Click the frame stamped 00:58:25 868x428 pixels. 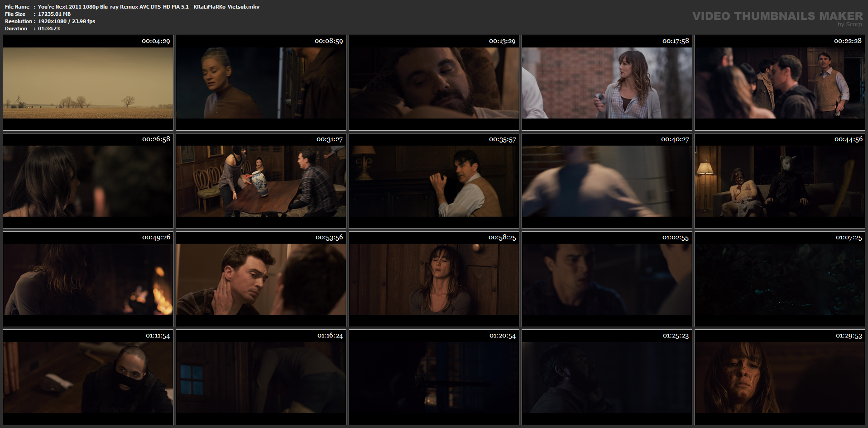point(434,279)
